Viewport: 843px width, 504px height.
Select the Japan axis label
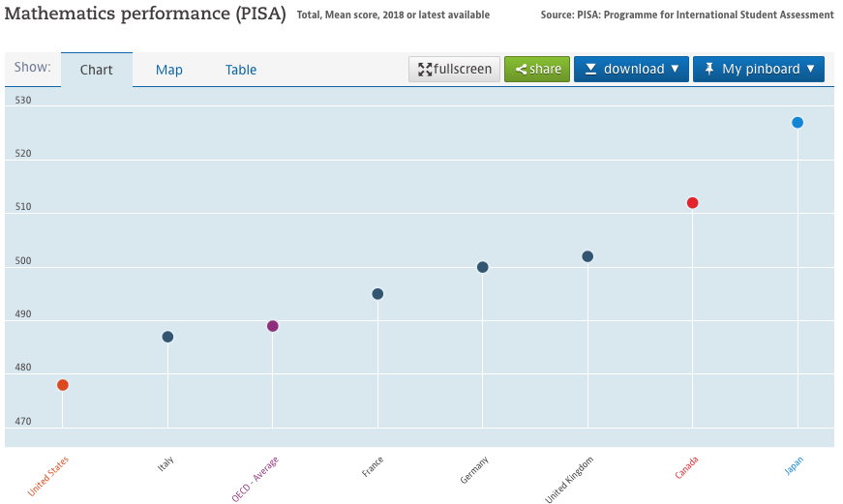coord(794,465)
